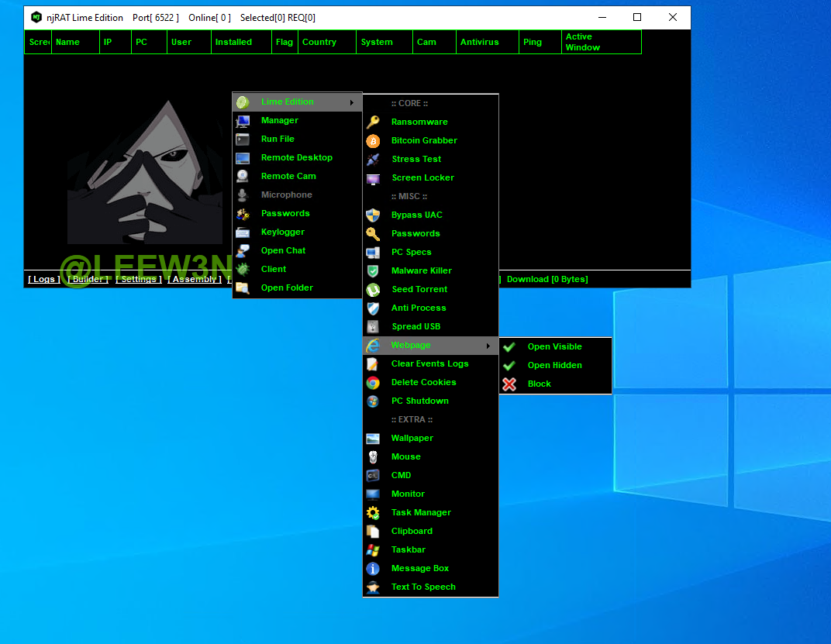The image size is (831, 644).
Task: Click the Task Manager gear icon
Action: pos(373,513)
